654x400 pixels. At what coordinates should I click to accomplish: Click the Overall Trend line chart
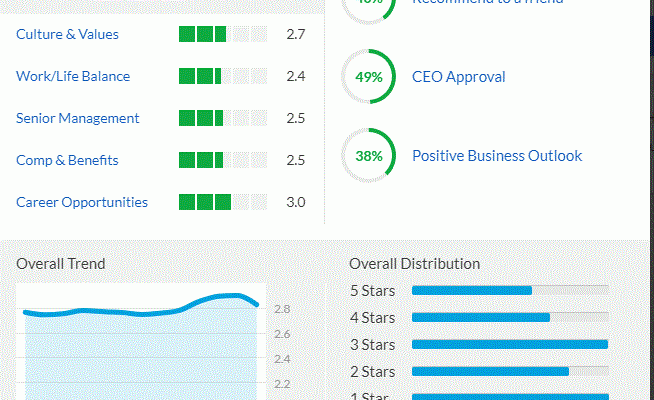click(x=140, y=340)
